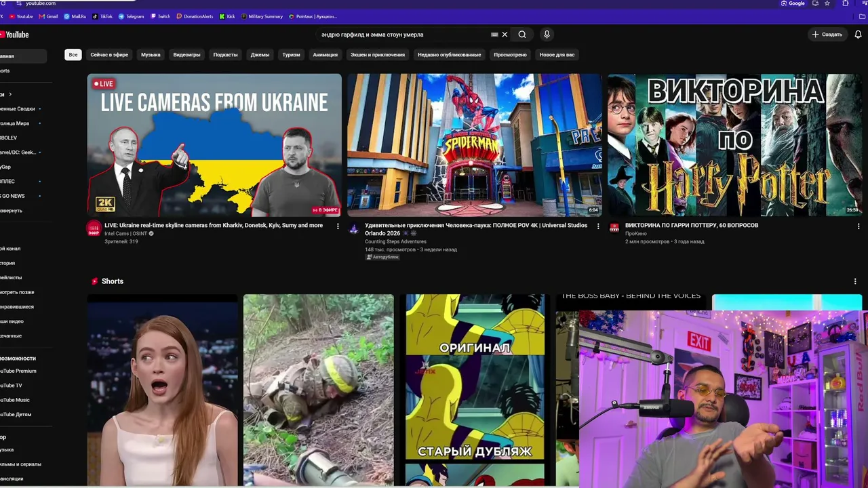Open Counting Steps Adventures channel link
Image resolution: width=868 pixels, height=488 pixels.
coord(395,241)
